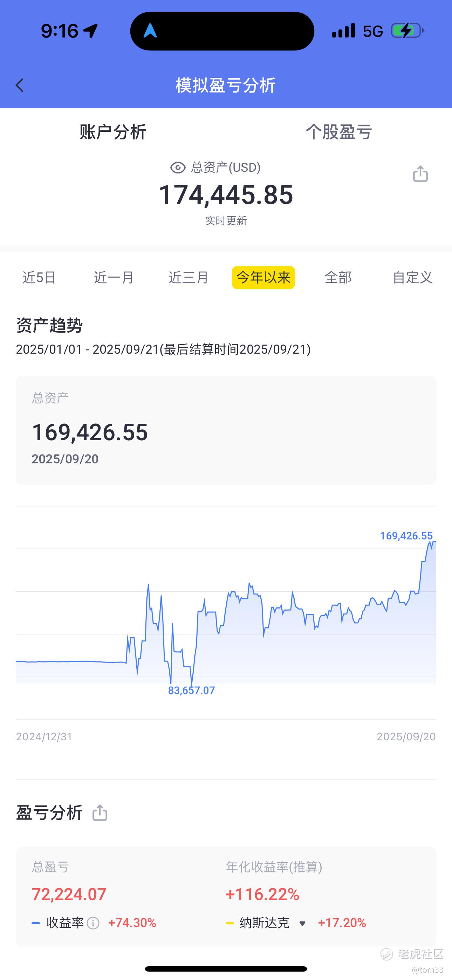Tap the 资产趋势 date range text

(163, 349)
